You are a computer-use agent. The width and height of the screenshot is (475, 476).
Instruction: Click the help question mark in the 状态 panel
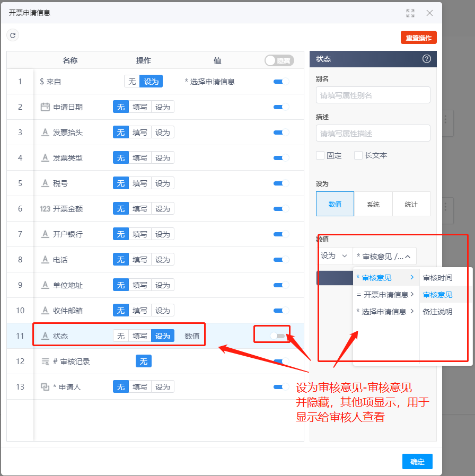pyautogui.click(x=427, y=59)
